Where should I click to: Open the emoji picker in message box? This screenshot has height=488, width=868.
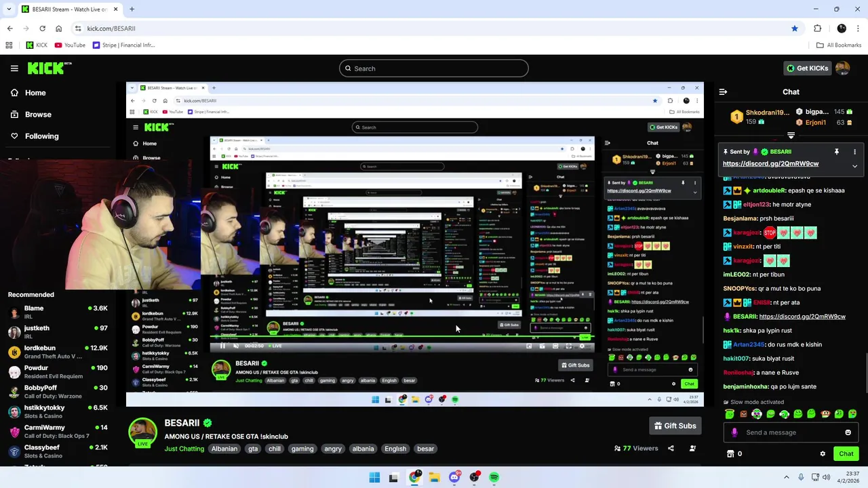[x=848, y=432]
